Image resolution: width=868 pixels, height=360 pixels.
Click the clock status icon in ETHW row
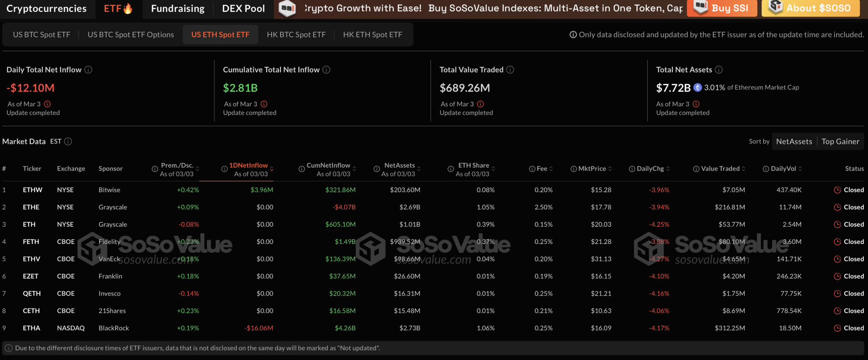pos(837,190)
